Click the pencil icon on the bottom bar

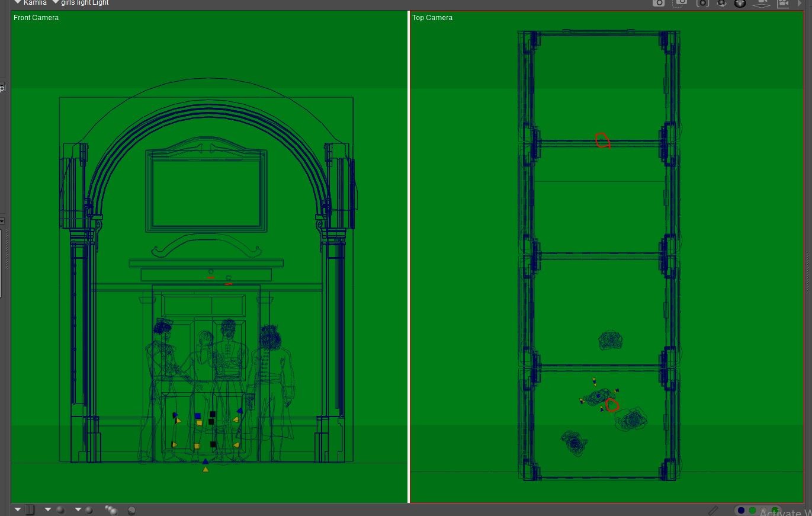[x=713, y=510]
